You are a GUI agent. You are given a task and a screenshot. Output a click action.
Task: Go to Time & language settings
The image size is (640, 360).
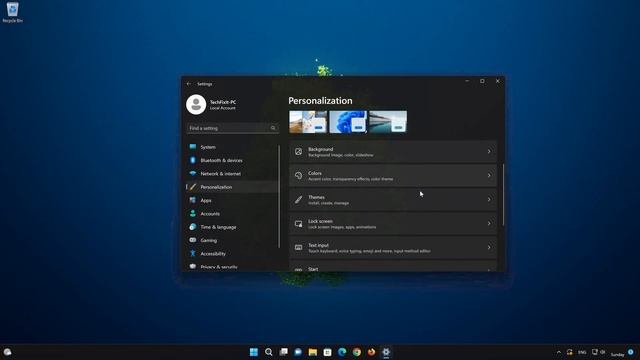coord(232,227)
